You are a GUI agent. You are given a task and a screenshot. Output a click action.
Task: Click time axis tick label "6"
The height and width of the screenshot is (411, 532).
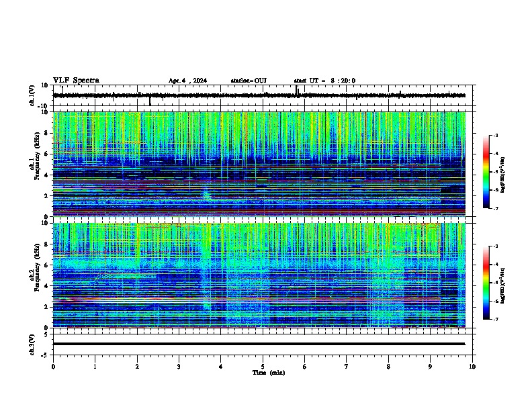(304, 366)
